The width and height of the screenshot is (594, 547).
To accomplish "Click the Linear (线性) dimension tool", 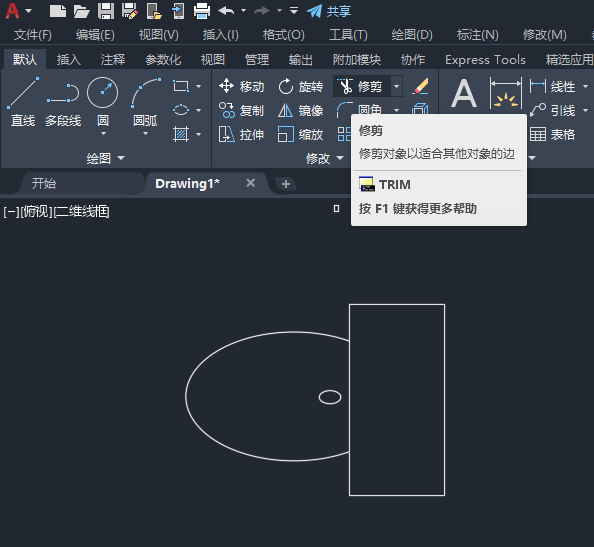I will [552, 86].
